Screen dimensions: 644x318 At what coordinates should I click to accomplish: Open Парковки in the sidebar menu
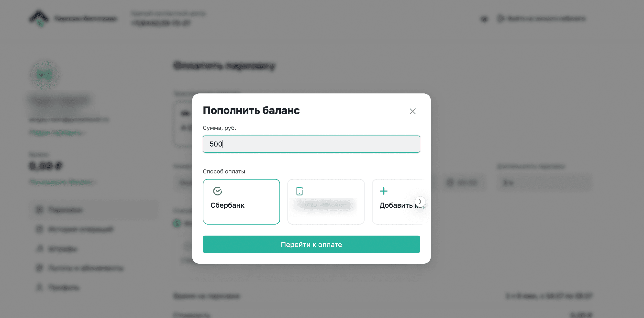click(66, 210)
